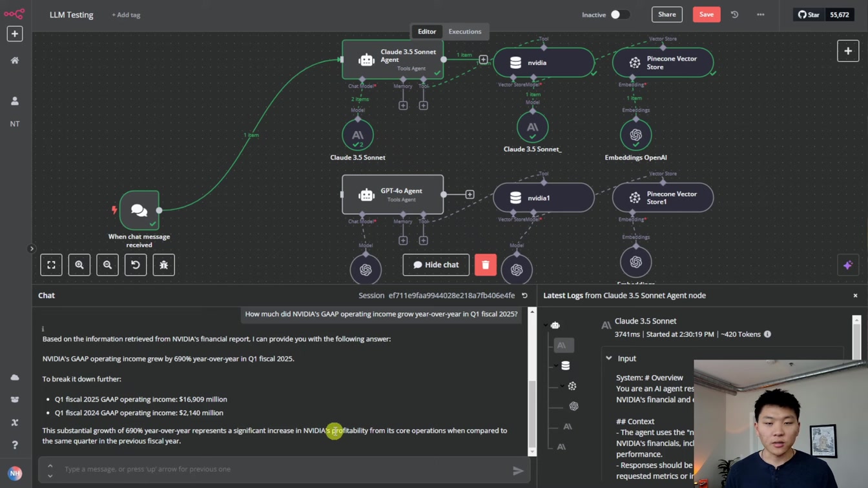868x488 pixels.
Task: Refresh the chat session
Action: point(524,296)
